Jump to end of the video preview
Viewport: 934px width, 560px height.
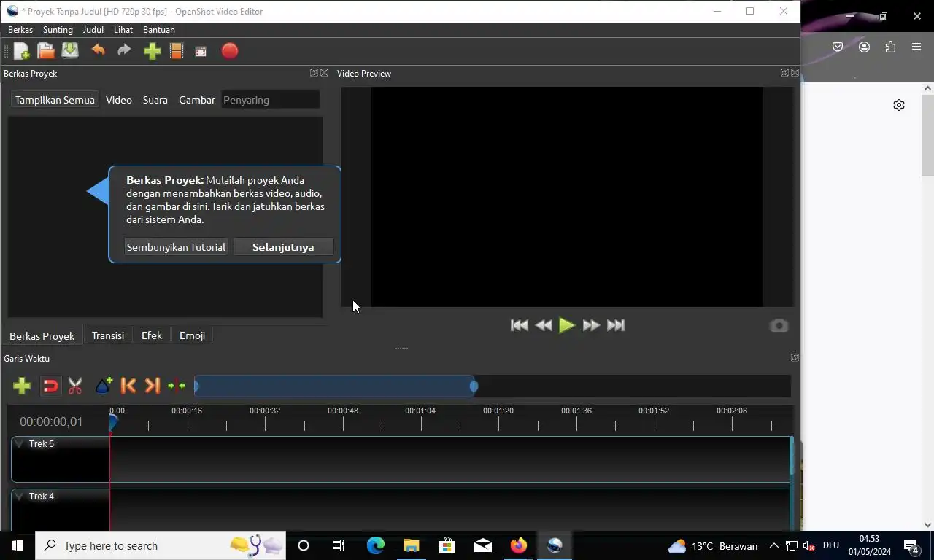(x=616, y=325)
